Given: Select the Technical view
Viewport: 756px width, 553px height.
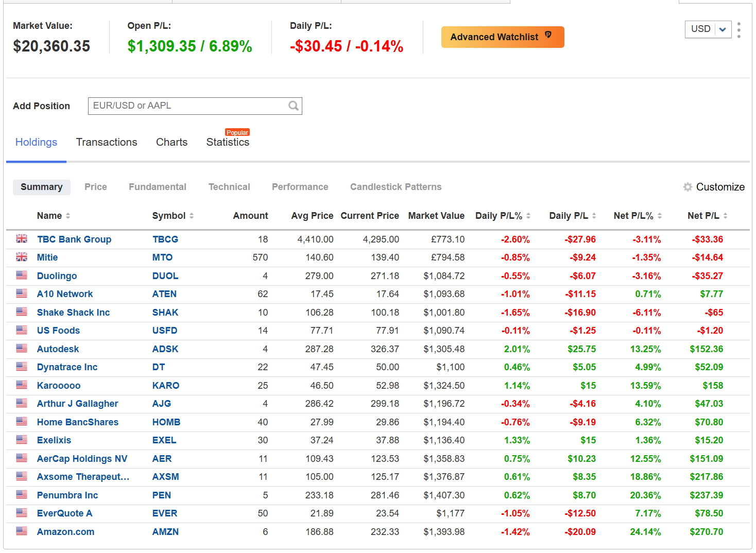Looking at the screenshot, I should pyautogui.click(x=229, y=187).
